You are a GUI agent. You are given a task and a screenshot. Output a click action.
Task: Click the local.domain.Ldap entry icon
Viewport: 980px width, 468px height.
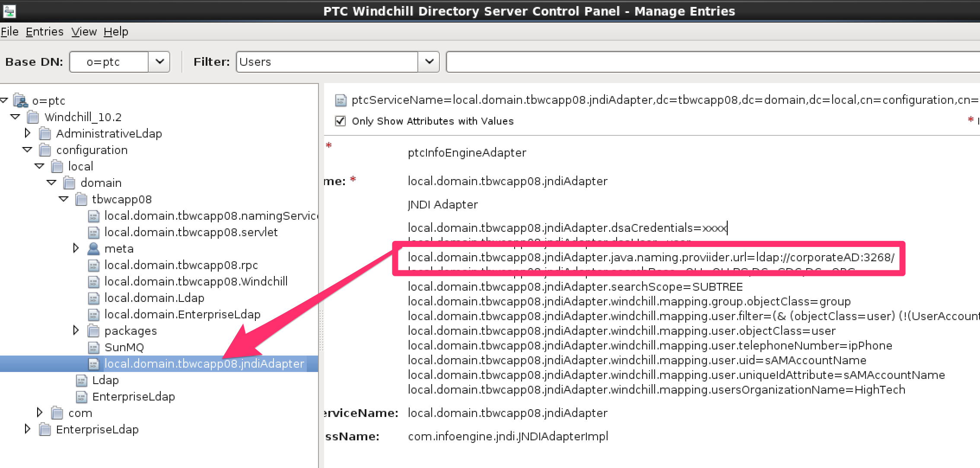click(x=93, y=298)
